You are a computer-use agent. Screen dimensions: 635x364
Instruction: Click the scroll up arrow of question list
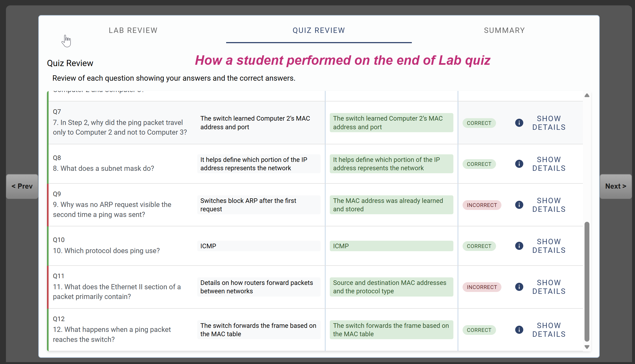(587, 96)
